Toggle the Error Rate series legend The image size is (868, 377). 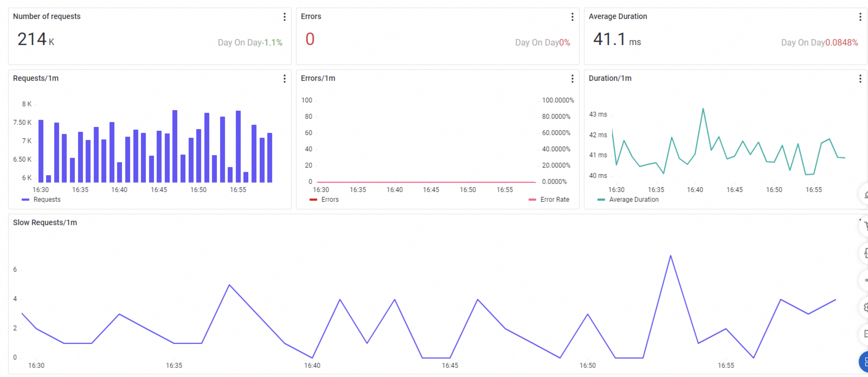click(x=549, y=200)
